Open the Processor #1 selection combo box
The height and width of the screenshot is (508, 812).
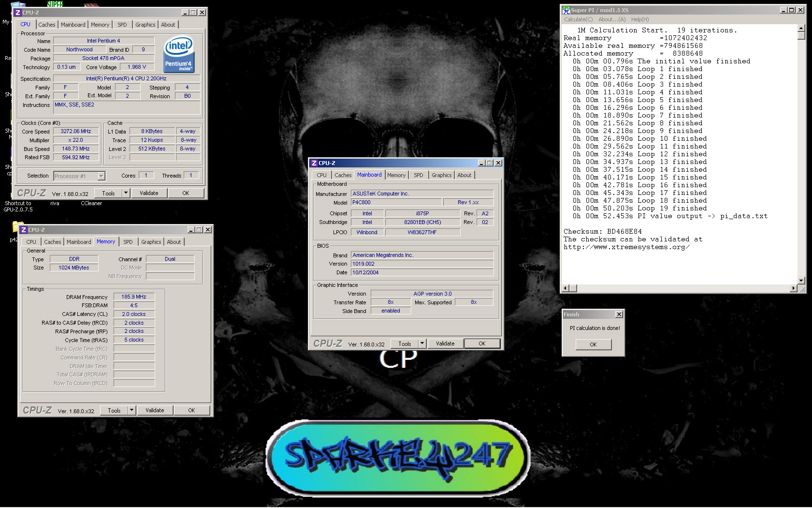(x=79, y=176)
